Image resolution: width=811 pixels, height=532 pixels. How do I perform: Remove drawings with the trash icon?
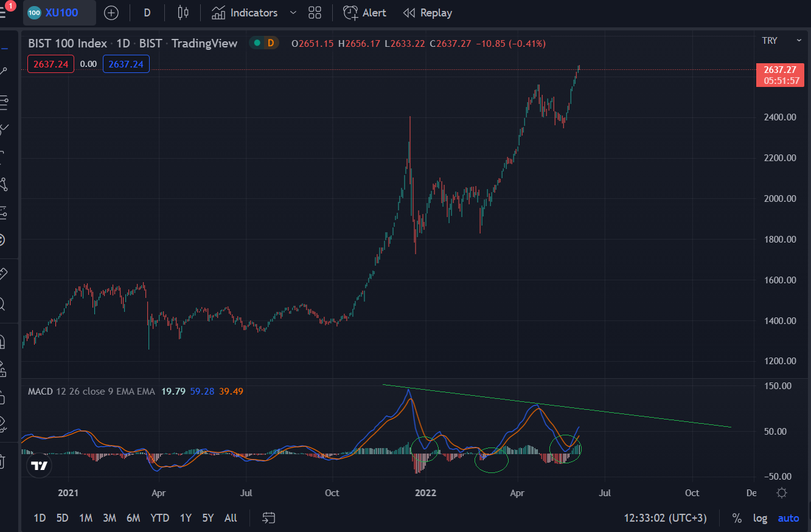pos(4,461)
